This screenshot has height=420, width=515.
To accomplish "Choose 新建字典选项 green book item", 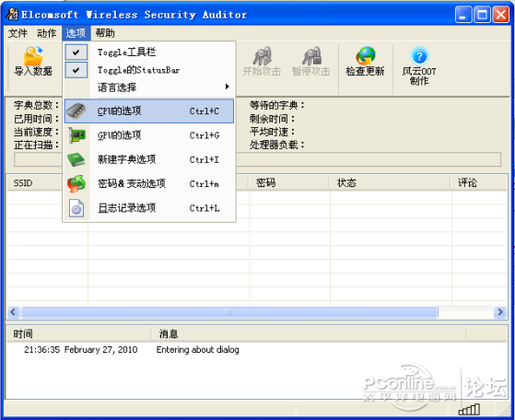I will 149,159.
